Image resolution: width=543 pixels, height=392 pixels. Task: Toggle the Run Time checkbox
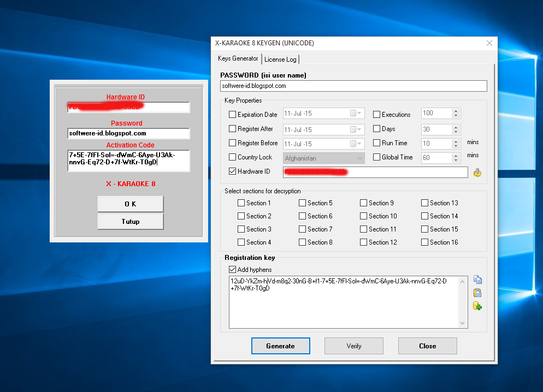[376, 143]
